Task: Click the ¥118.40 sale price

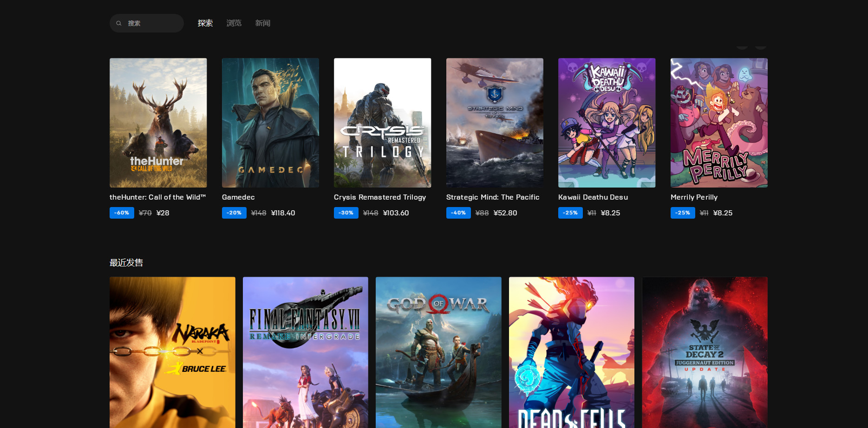Action: pyautogui.click(x=283, y=213)
